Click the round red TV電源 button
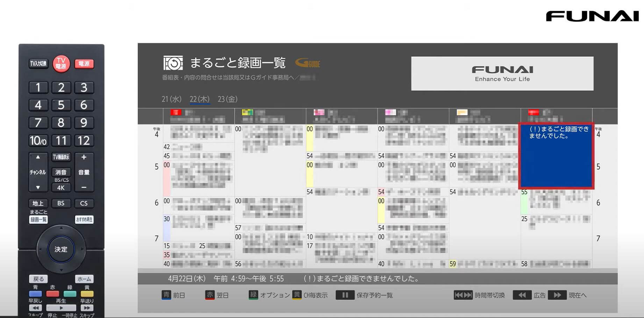 [x=61, y=64]
